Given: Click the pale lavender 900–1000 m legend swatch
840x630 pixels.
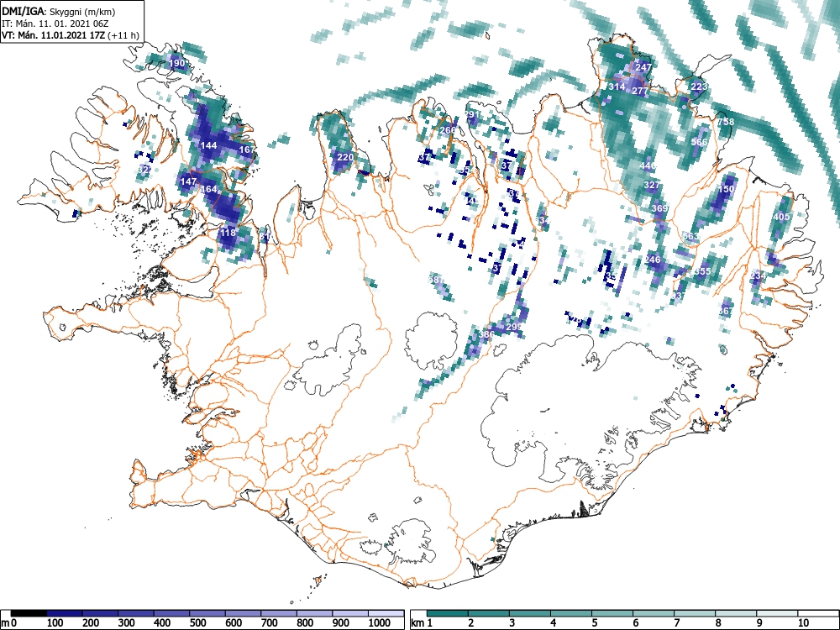Looking at the screenshot, I should 350,613.
